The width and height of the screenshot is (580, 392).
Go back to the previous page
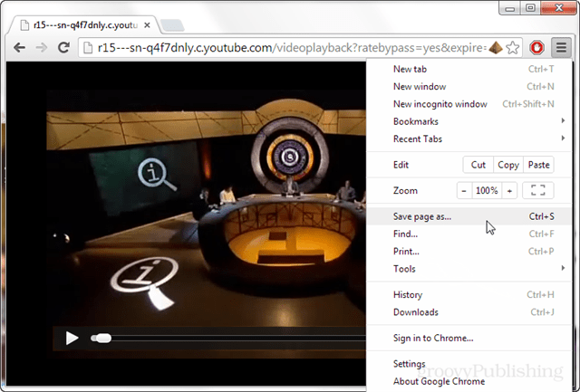pos(20,48)
